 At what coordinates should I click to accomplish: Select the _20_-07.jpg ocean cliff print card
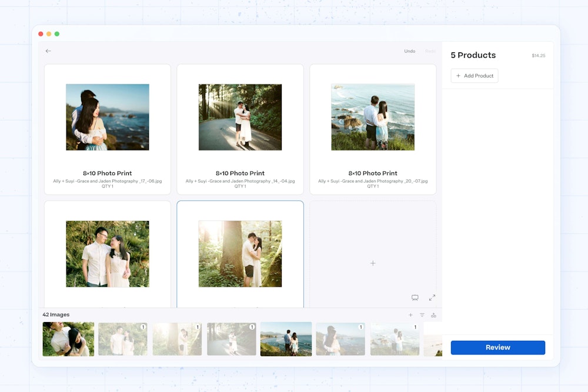tap(373, 129)
